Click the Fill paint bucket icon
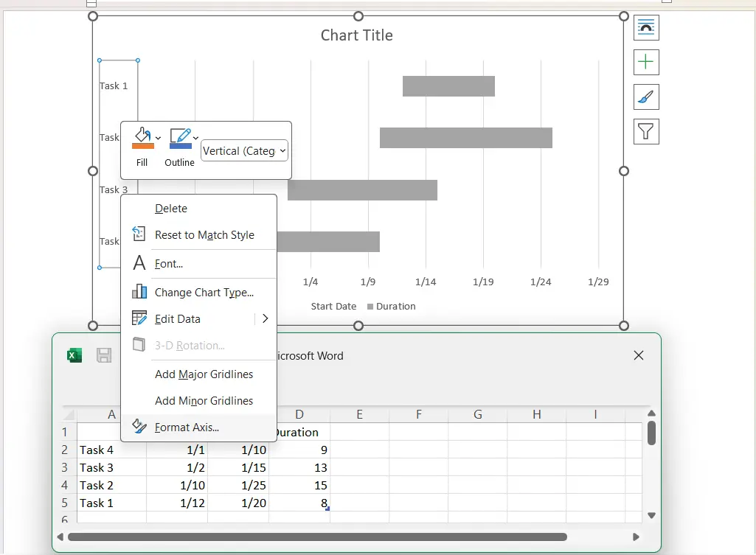 [142, 135]
